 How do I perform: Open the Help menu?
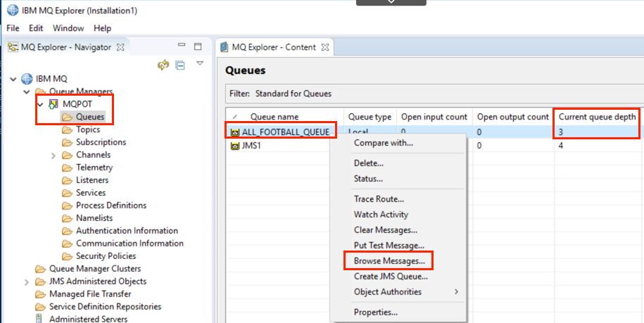102,28
